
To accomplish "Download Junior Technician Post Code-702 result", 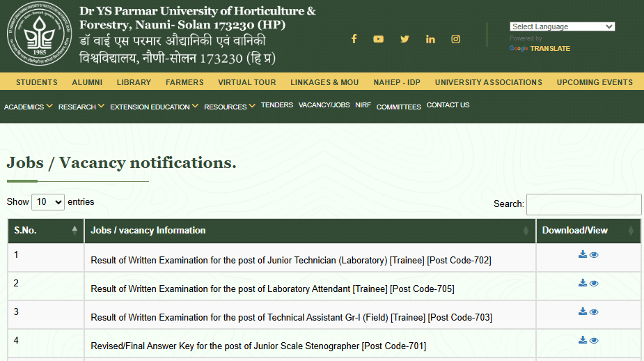I will 583,254.
